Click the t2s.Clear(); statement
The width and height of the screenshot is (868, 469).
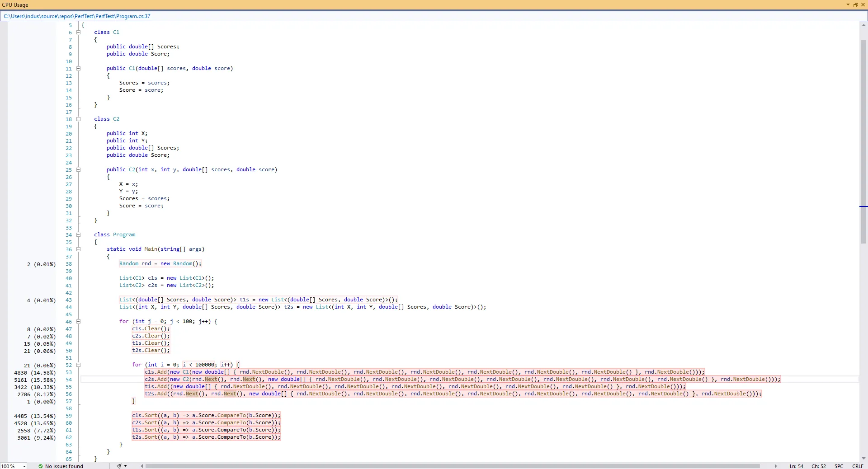point(151,351)
